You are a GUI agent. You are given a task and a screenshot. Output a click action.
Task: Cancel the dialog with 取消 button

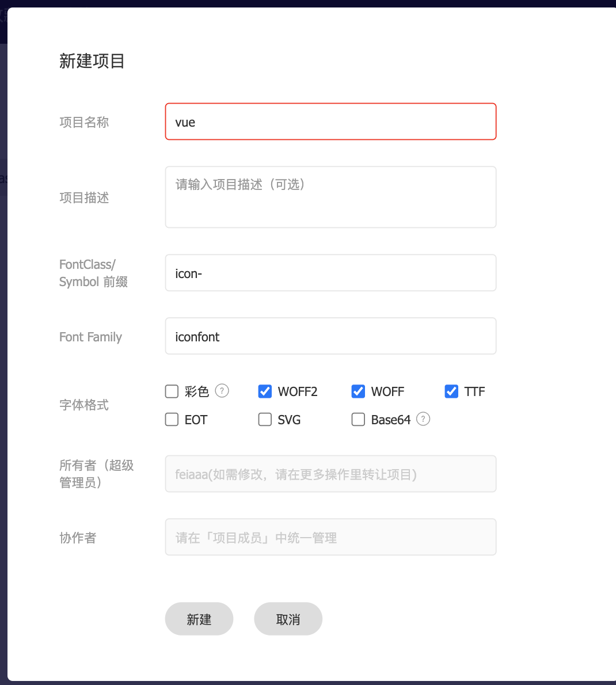(288, 619)
